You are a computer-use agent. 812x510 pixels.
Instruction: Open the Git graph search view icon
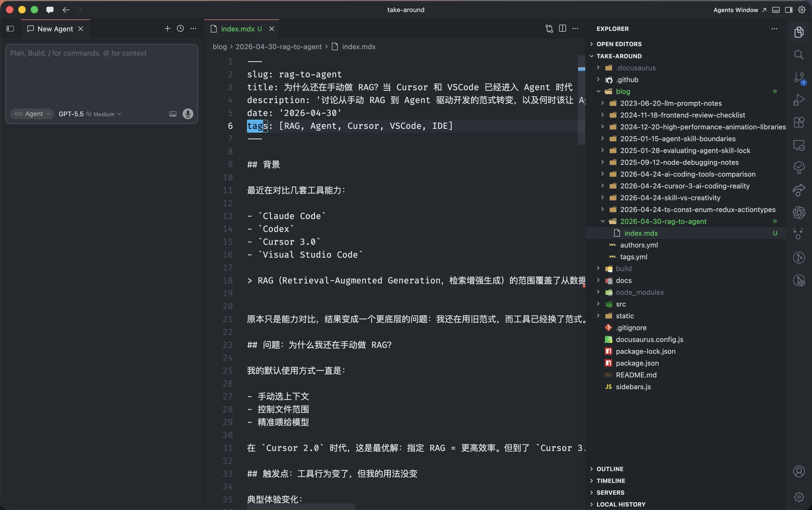click(x=799, y=280)
